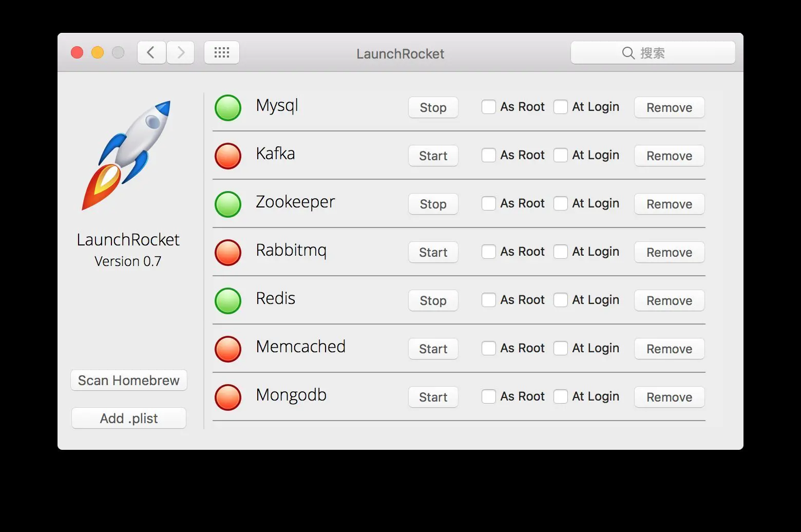The height and width of the screenshot is (532, 801).
Task: Focus the search field in the title bar
Action: point(653,53)
